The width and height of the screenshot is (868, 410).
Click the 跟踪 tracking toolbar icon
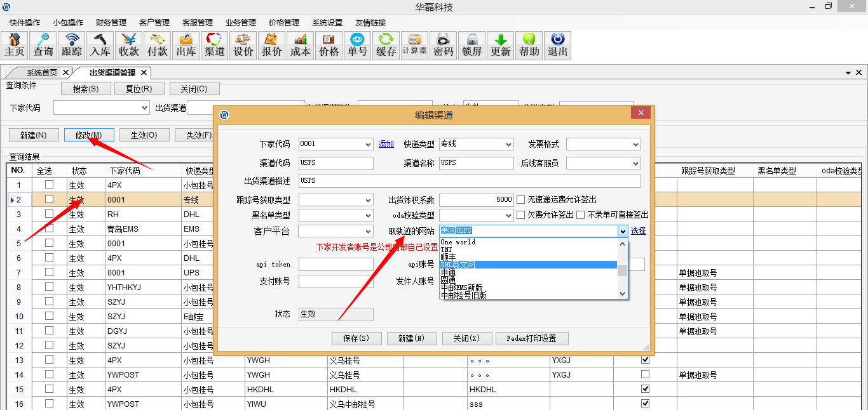point(72,46)
